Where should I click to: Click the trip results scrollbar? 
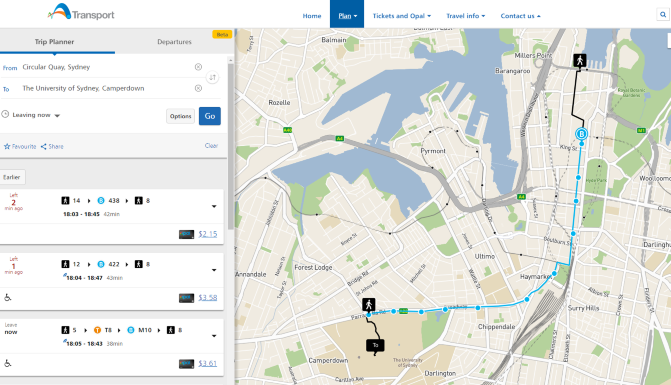coord(231,145)
